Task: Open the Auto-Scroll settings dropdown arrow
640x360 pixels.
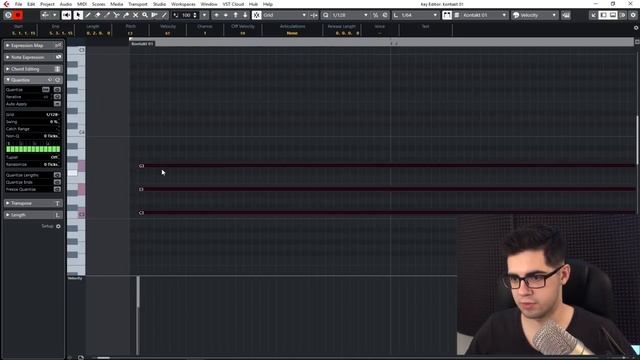Action: pyautogui.click(x=54, y=15)
